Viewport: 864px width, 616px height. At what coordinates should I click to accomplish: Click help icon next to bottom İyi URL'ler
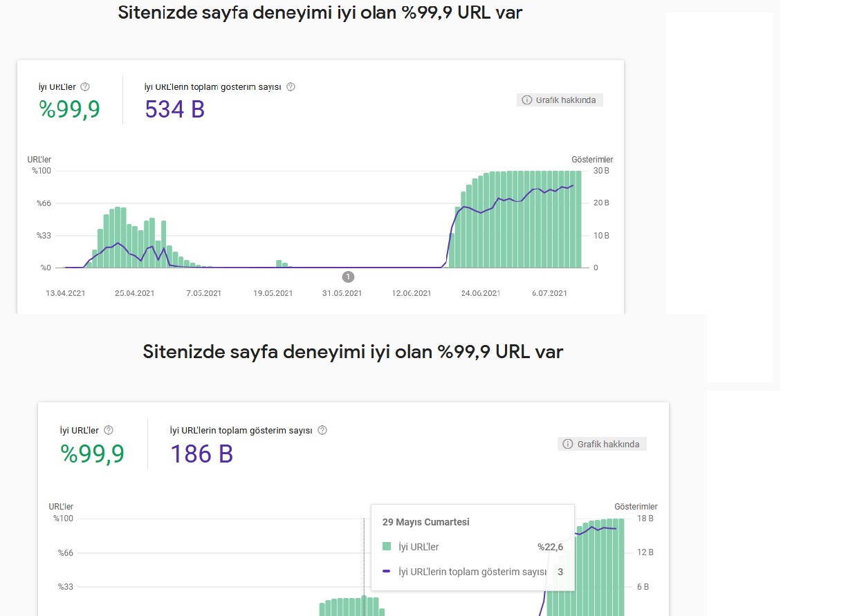(109, 430)
